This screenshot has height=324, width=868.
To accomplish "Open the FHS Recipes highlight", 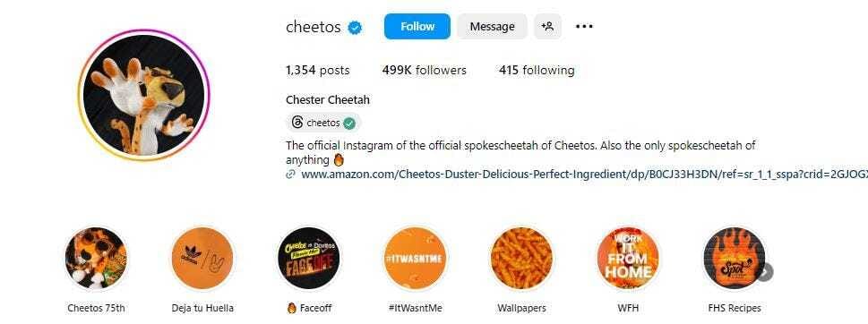I will 734,258.
